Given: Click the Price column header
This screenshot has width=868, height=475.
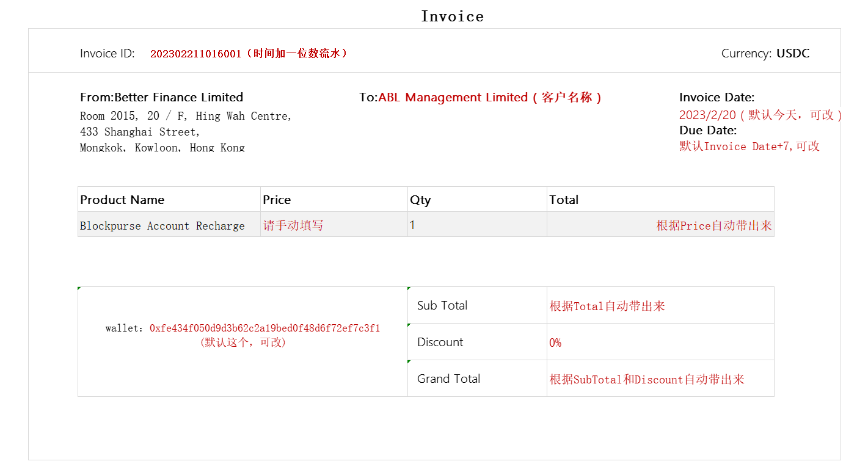Looking at the screenshot, I should click(334, 200).
